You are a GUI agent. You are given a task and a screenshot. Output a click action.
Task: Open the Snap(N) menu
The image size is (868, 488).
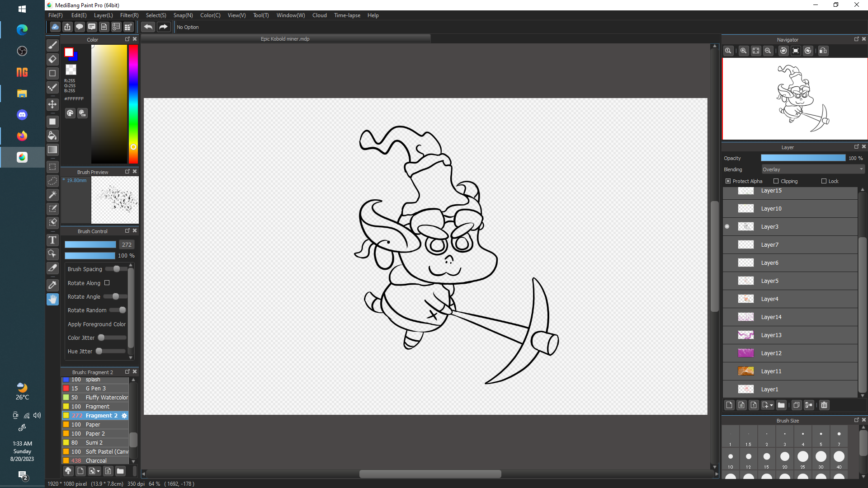(183, 15)
